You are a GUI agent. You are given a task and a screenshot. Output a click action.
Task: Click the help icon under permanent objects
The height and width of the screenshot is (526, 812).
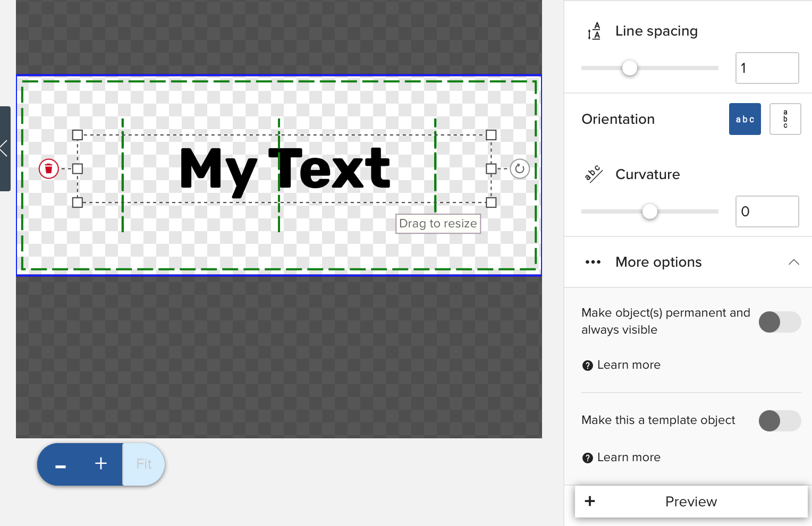(x=588, y=366)
